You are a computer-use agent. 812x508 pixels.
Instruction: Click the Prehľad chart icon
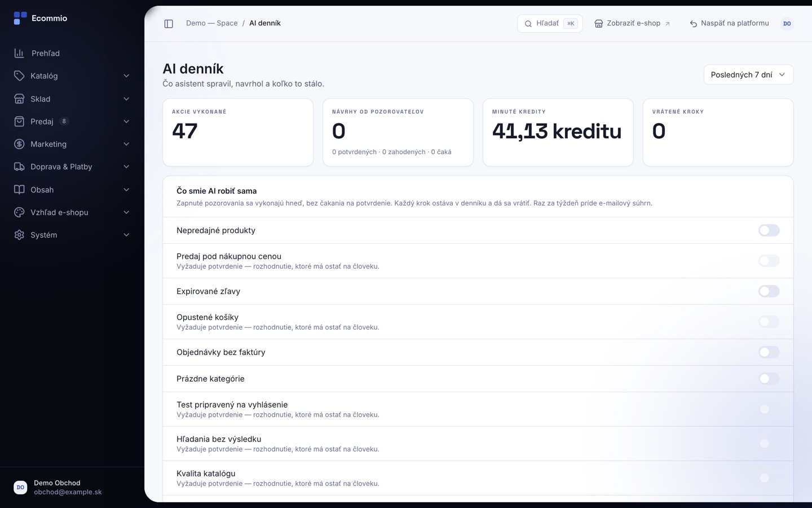[19, 53]
